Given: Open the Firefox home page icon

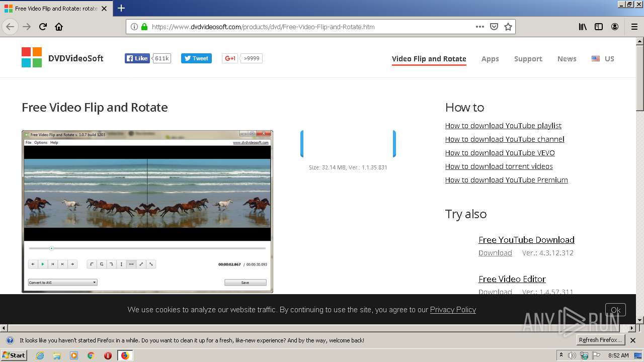Looking at the screenshot, I should point(59,27).
